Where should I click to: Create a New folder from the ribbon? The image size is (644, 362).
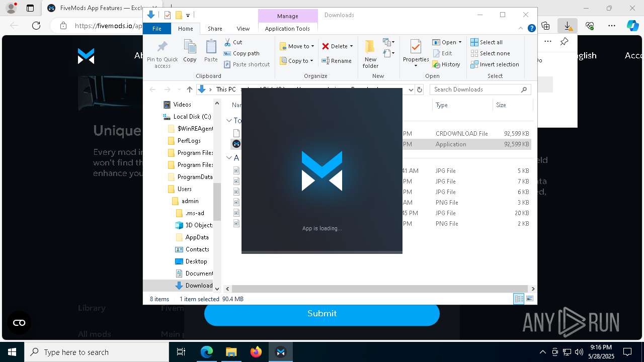click(370, 54)
